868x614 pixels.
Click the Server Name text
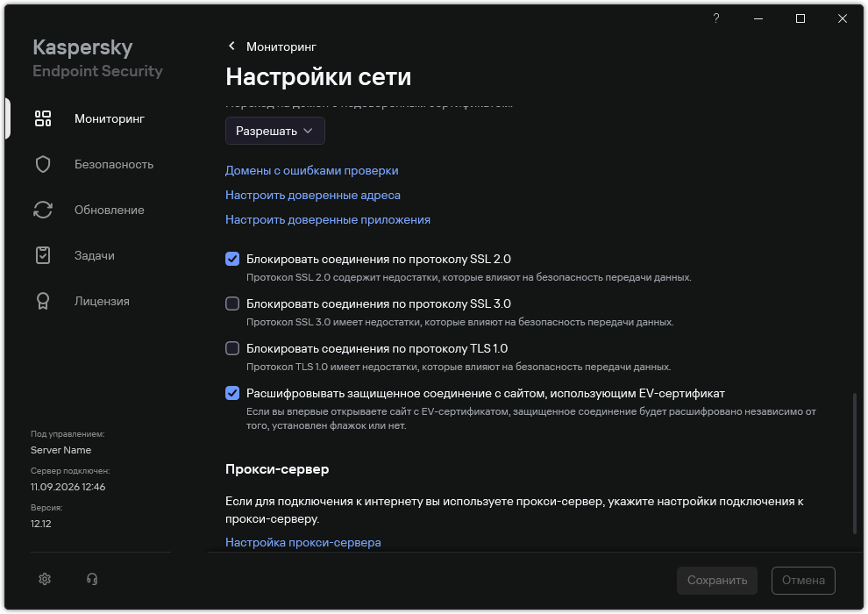(60, 450)
